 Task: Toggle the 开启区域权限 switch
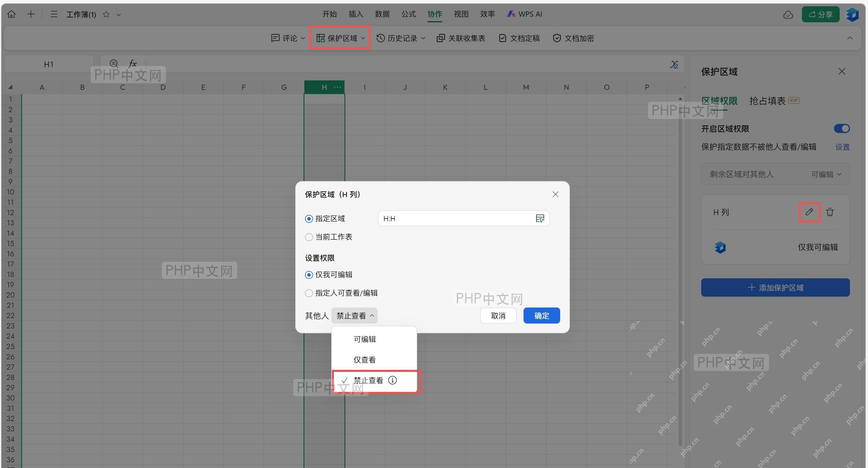coord(841,128)
